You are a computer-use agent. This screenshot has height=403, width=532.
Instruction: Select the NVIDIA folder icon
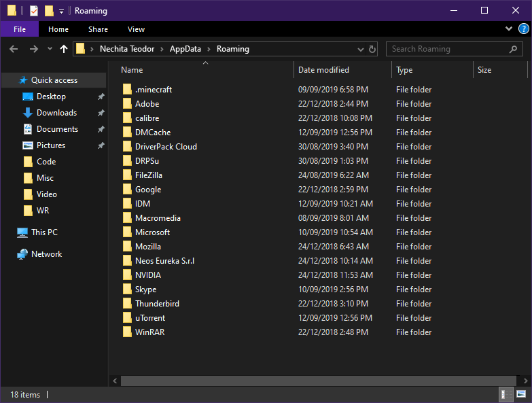click(127, 275)
